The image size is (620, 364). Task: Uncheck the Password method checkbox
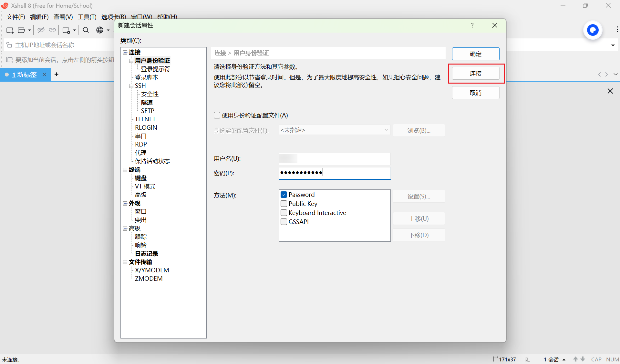point(284,195)
